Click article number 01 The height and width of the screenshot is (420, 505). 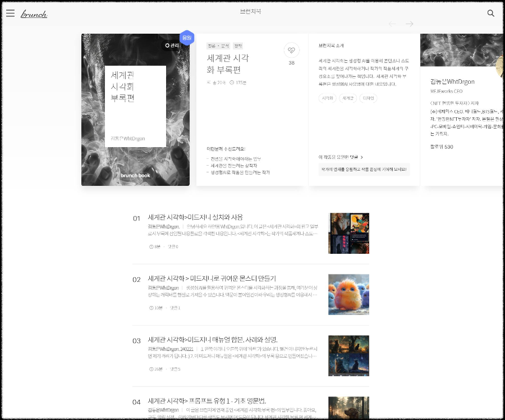136,218
